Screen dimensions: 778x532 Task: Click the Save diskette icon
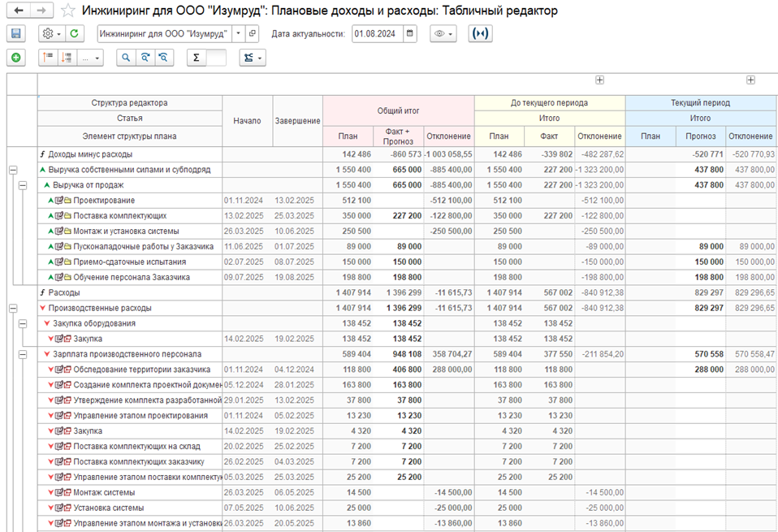click(16, 34)
